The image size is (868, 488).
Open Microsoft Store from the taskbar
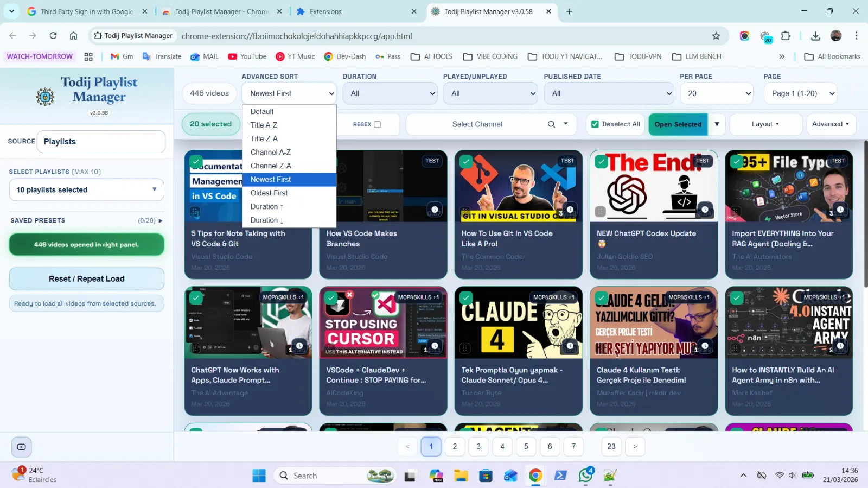point(486,476)
